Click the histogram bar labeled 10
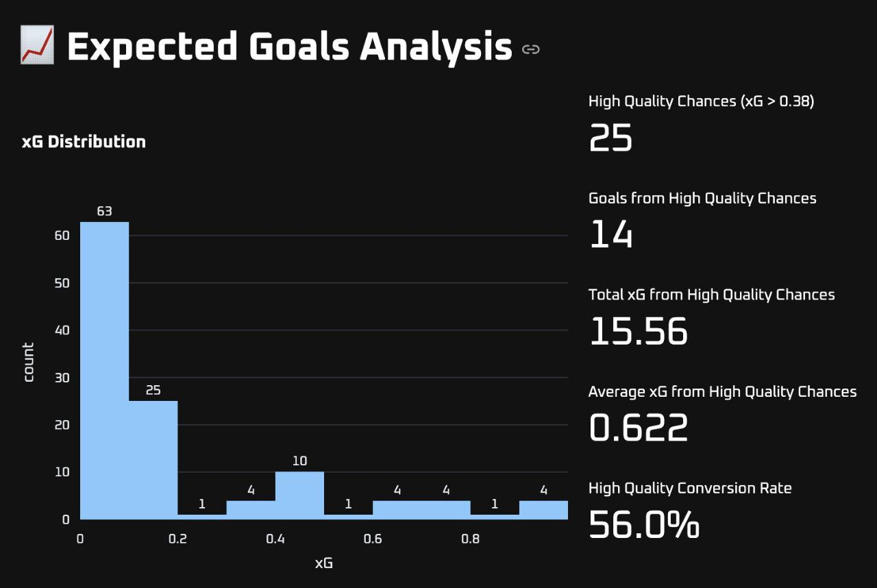The width and height of the screenshot is (877, 588). coord(299,495)
